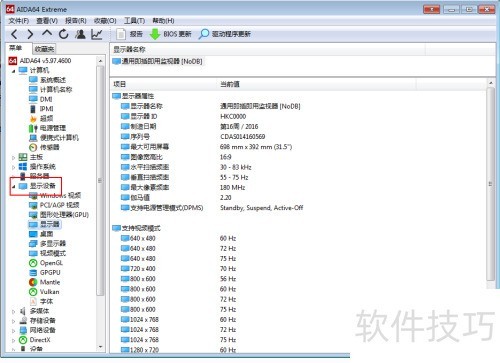Select the Fonts icon under Vulkan
Image resolution: width=500 pixels, height=363 pixels.
click(x=33, y=302)
